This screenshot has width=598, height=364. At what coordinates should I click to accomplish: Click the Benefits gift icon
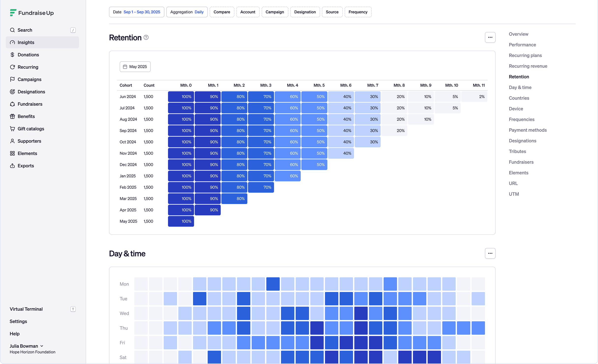click(x=12, y=116)
